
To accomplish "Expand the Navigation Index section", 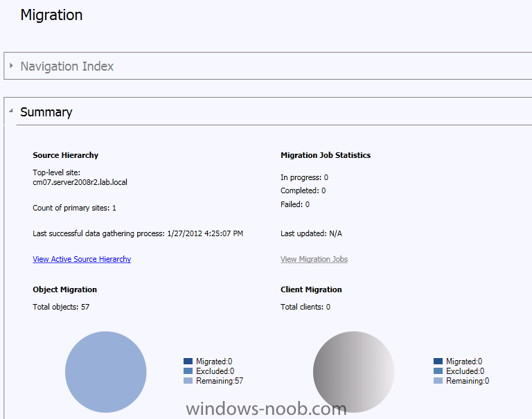I will pyautogui.click(x=11, y=66).
